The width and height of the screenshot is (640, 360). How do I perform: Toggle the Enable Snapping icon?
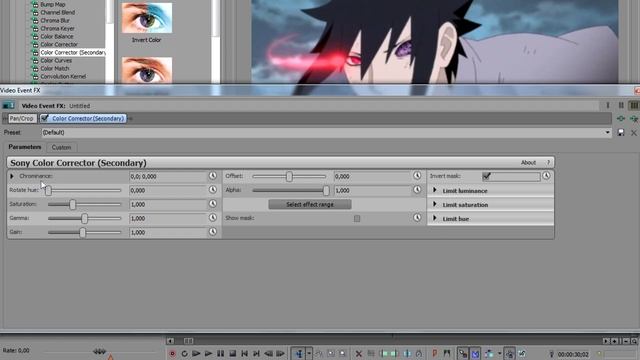pos(462,353)
